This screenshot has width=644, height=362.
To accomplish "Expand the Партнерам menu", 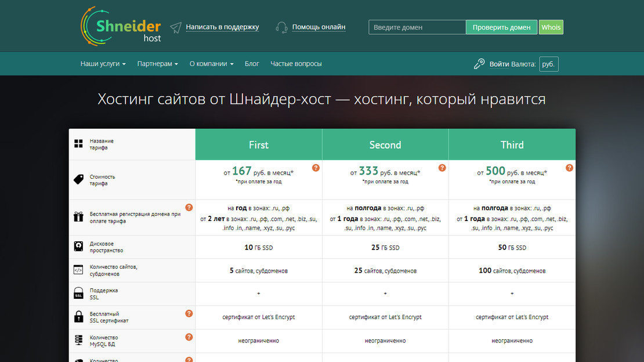I will [158, 64].
